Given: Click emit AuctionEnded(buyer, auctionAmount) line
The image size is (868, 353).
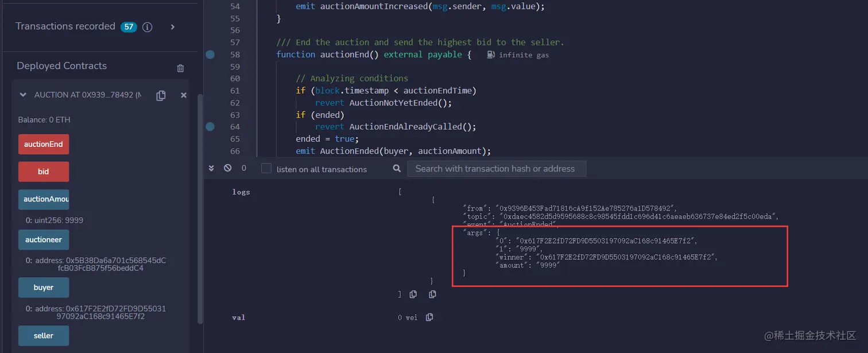Looking at the screenshot, I should click(x=394, y=151).
